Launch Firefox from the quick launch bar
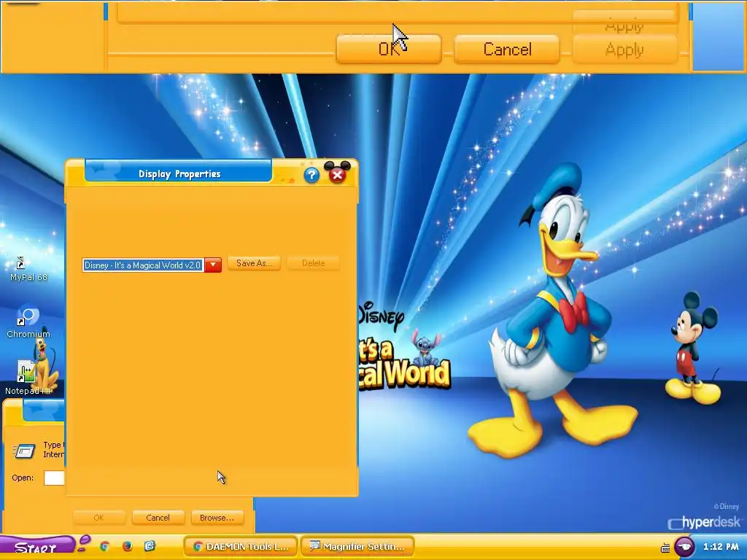 127,546
